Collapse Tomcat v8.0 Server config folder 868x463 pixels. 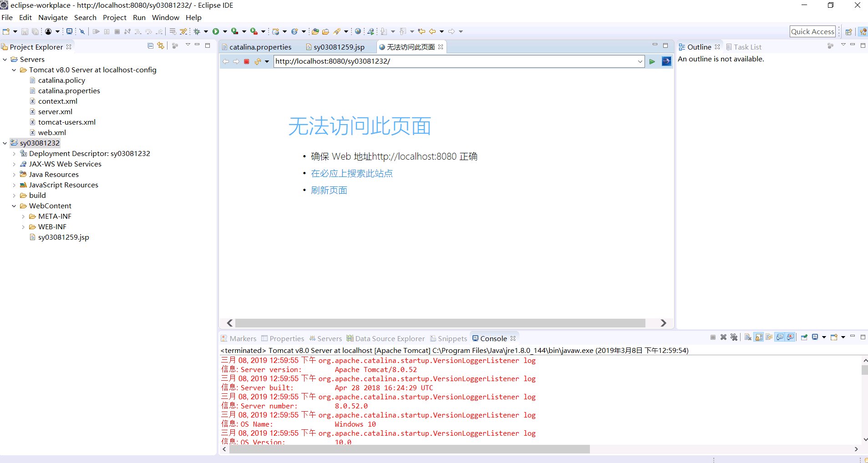tap(14, 70)
